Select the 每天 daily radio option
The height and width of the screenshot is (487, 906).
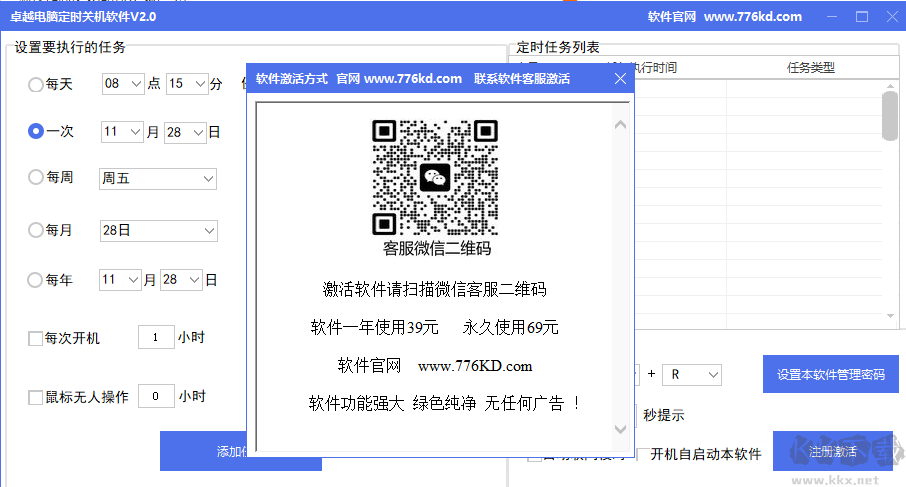36,84
